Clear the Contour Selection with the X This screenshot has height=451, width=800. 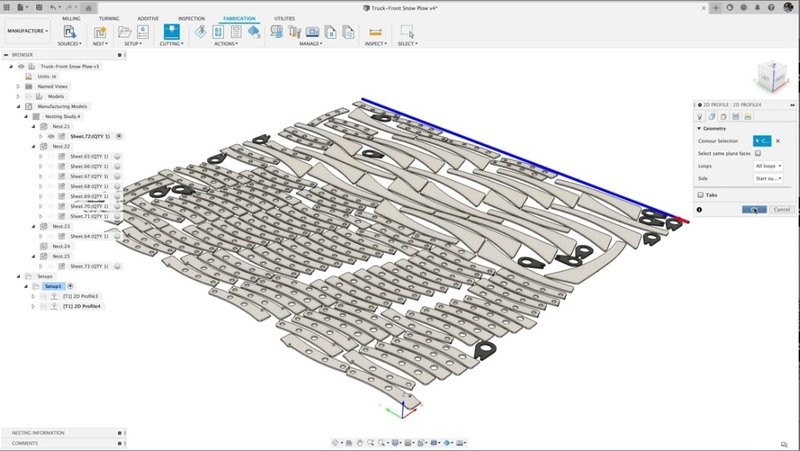tap(778, 141)
